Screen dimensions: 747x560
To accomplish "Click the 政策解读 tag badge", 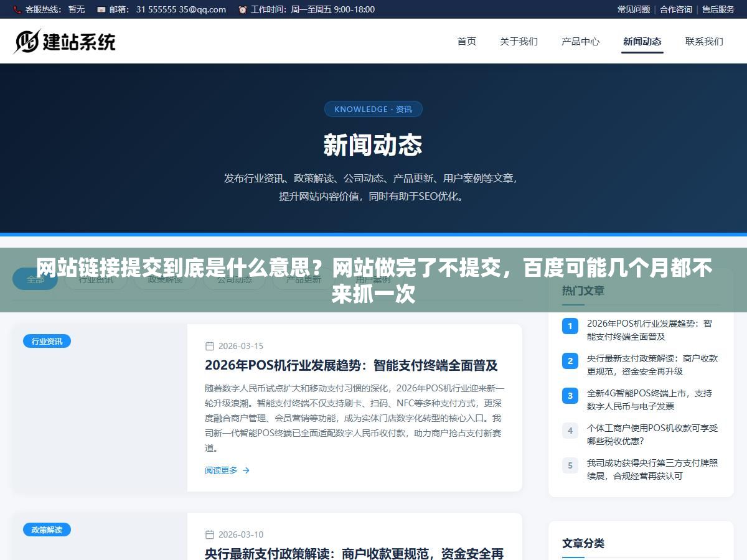I will point(47,530).
